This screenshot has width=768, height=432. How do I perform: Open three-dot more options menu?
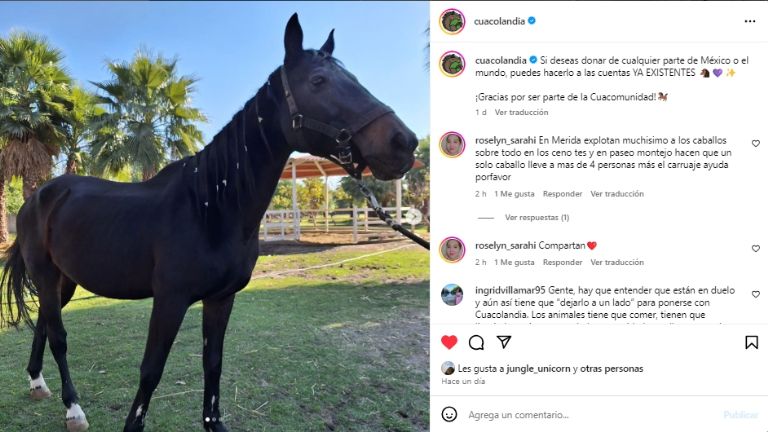pos(750,21)
